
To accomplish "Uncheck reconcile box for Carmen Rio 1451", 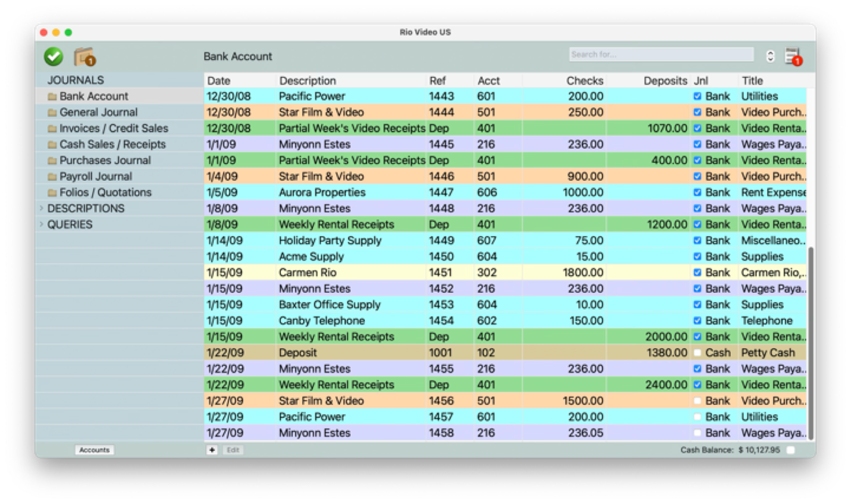I will click(x=697, y=272).
